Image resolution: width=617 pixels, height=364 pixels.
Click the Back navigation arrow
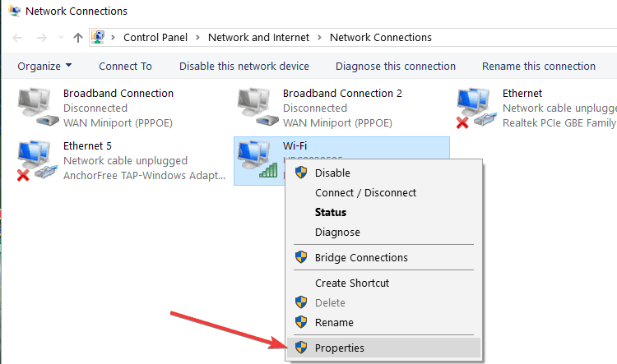18,38
